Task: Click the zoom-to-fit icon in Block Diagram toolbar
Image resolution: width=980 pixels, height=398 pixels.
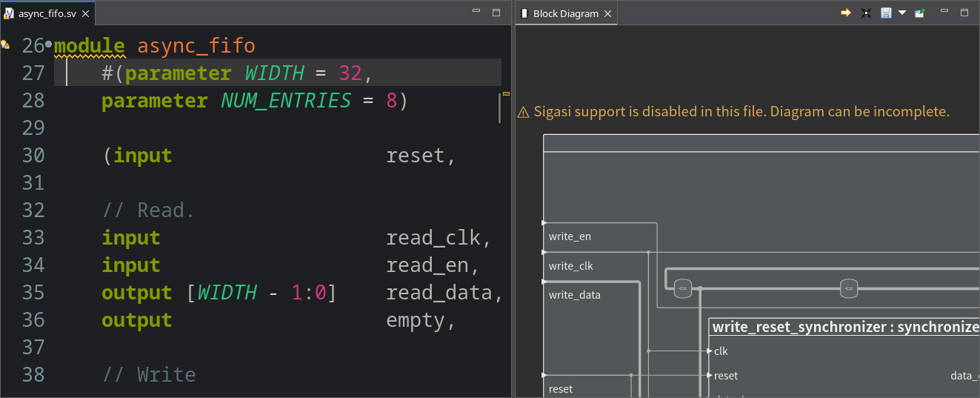Action: click(865, 13)
